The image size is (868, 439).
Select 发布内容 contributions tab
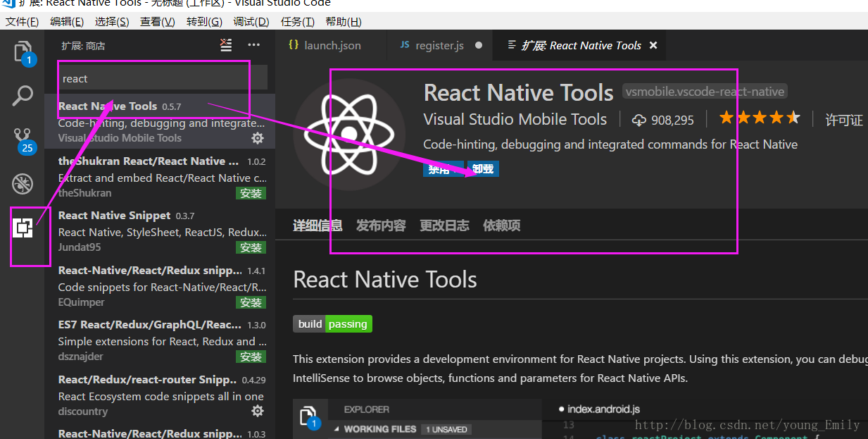[381, 225]
